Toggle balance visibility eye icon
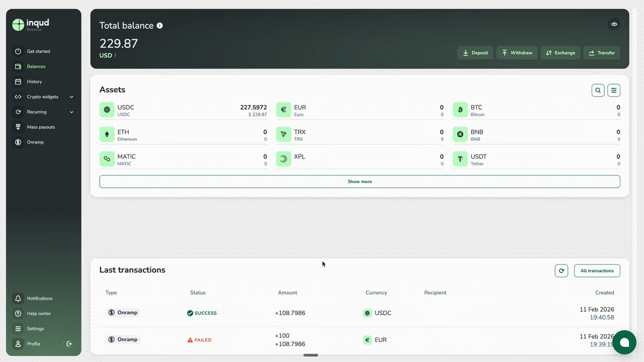The width and height of the screenshot is (644, 362). coord(614,24)
